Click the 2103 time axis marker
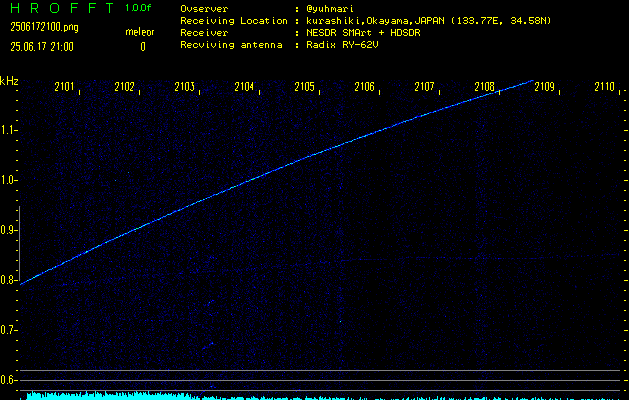Image resolution: width=629 pixels, height=400 pixels. [185, 87]
